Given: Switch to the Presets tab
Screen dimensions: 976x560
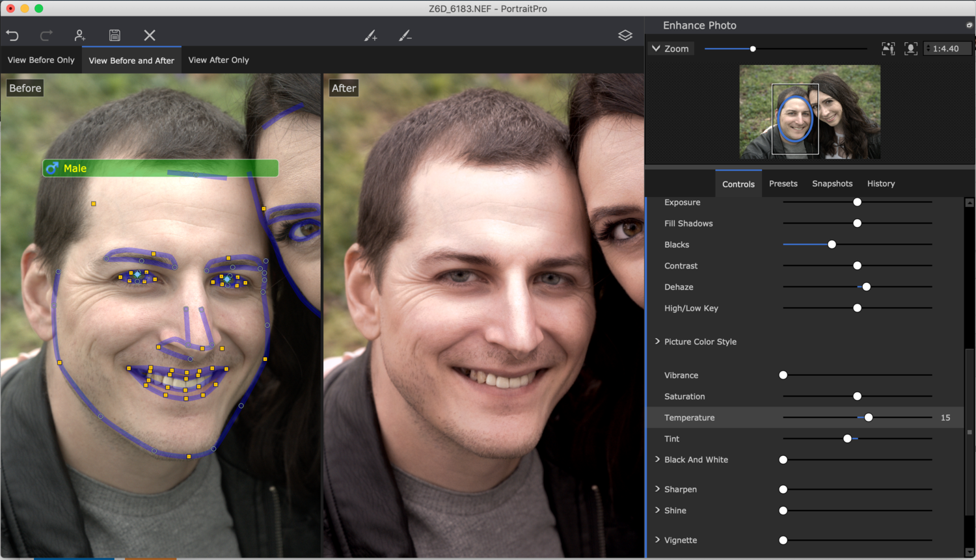Looking at the screenshot, I should pos(783,184).
